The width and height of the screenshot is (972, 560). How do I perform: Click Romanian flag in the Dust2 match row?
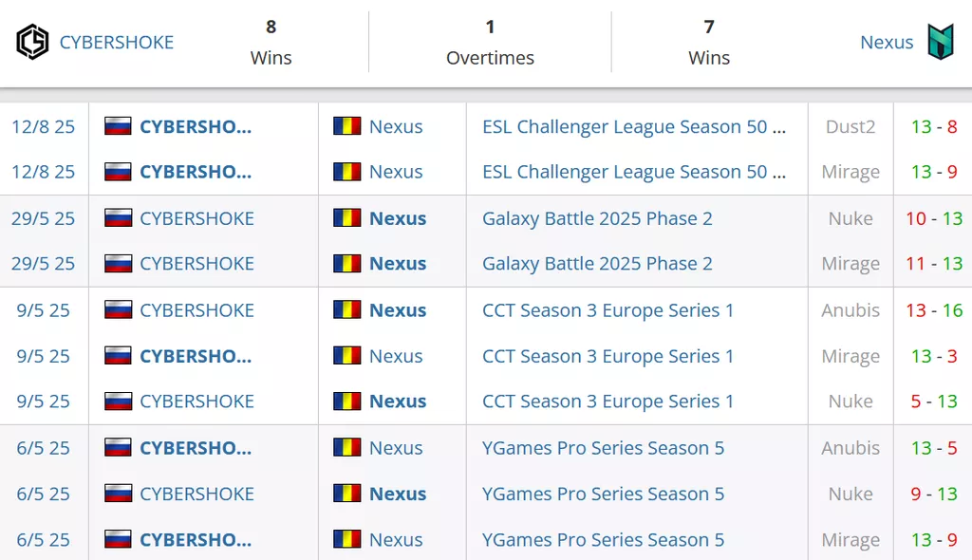[x=347, y=126]
